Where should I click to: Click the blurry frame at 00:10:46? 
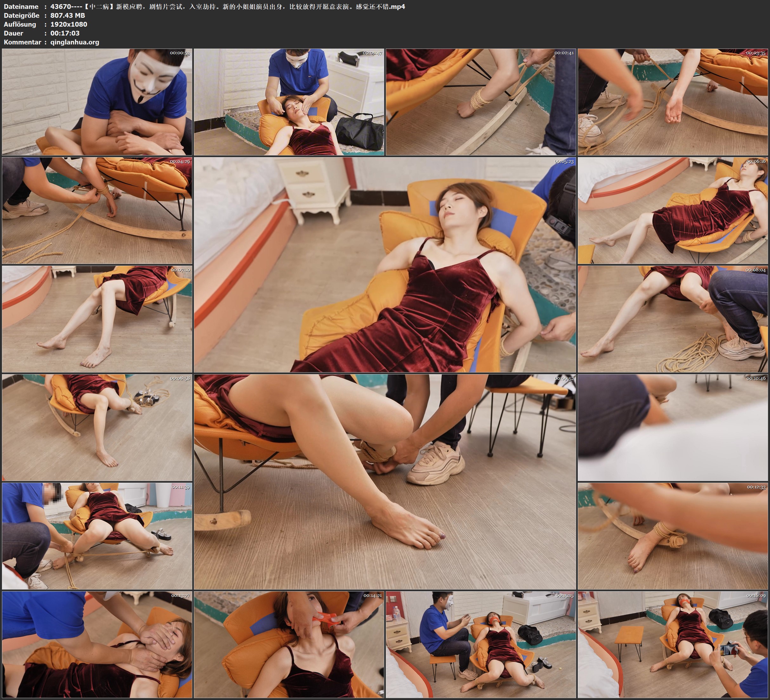(673, 427)
